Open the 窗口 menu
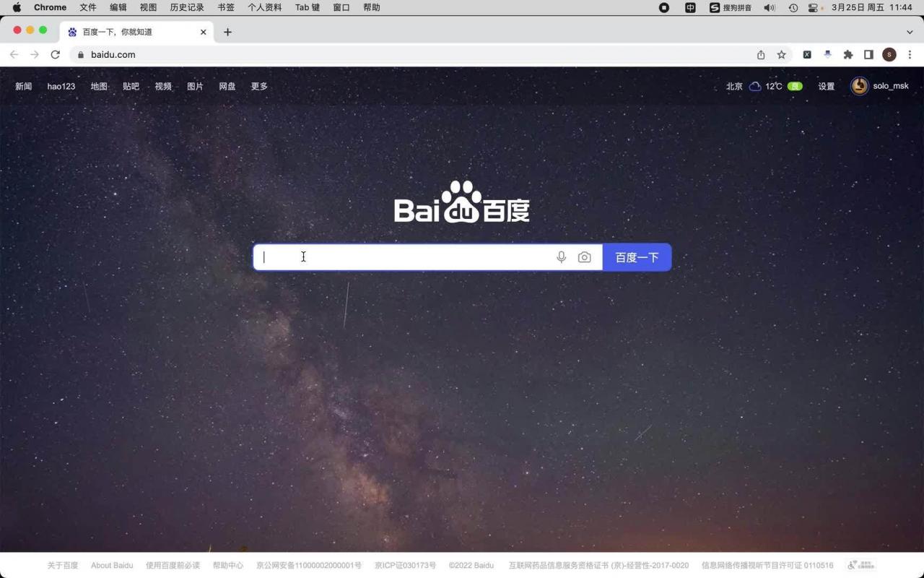This screenshot has height=578, width=924. click(341, 7)
